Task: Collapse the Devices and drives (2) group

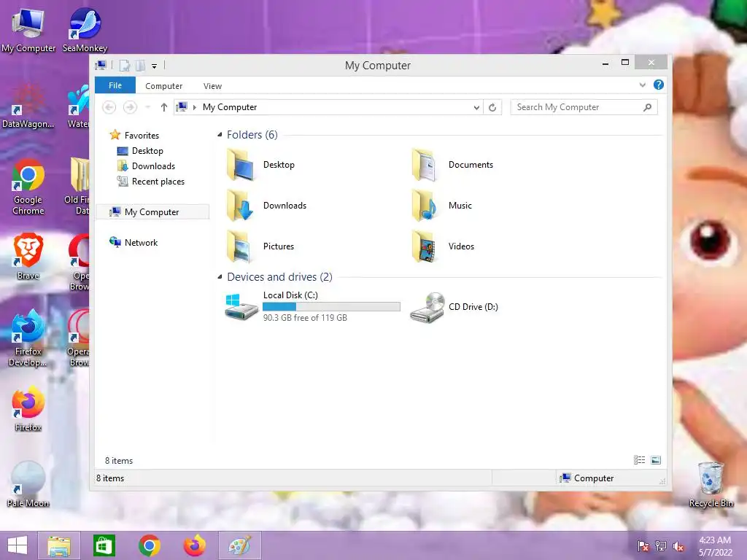Action: (x=220, y=276)
